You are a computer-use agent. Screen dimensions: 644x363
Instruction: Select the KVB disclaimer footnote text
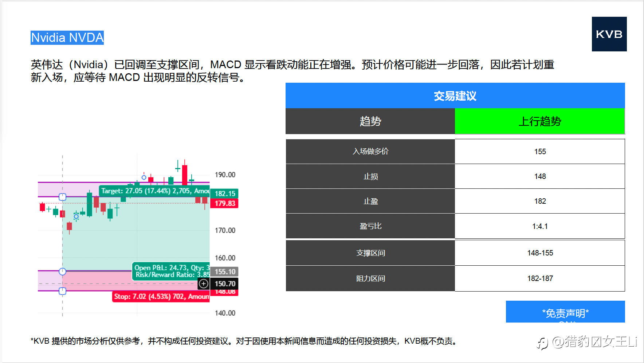tap(245, 341)
